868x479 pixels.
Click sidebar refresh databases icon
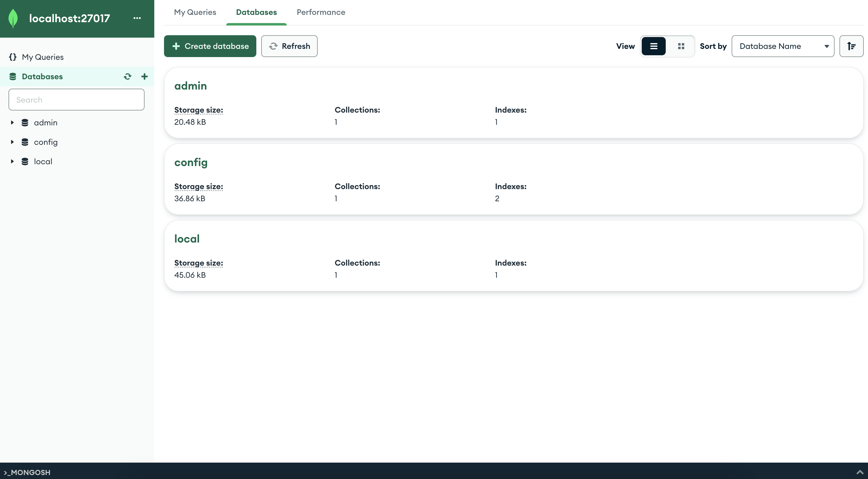127,76
